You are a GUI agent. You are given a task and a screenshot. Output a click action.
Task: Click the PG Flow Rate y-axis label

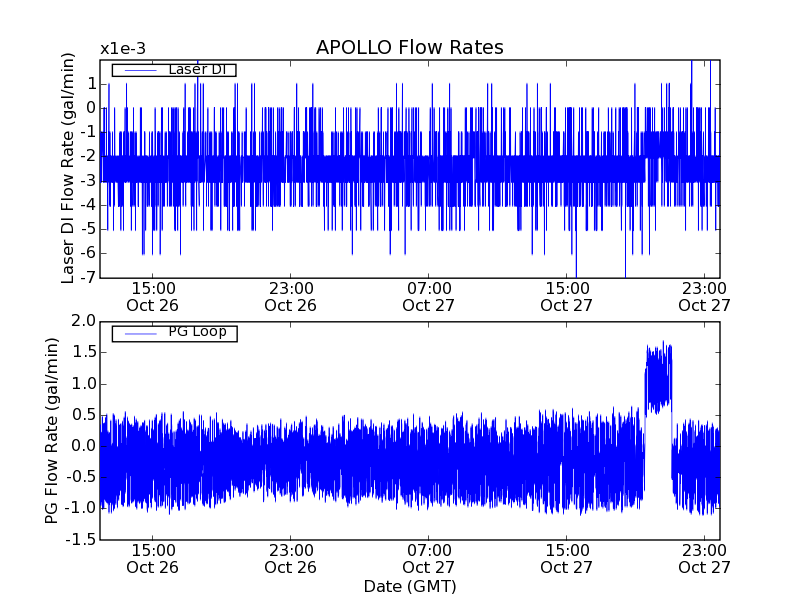pyautogui.click(x=52, y=430)
